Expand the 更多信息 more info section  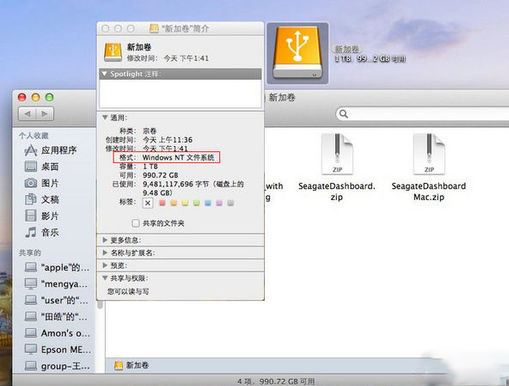click(105, 240)
